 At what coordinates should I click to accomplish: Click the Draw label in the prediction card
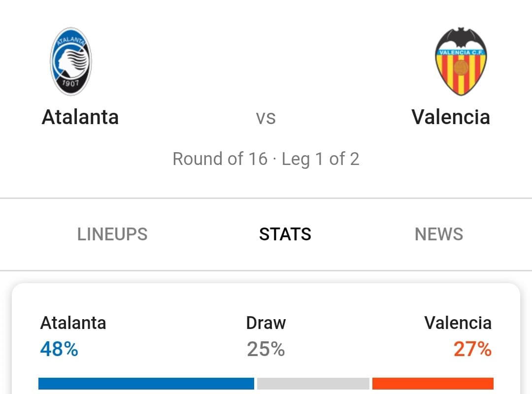[x=266, y=323]
